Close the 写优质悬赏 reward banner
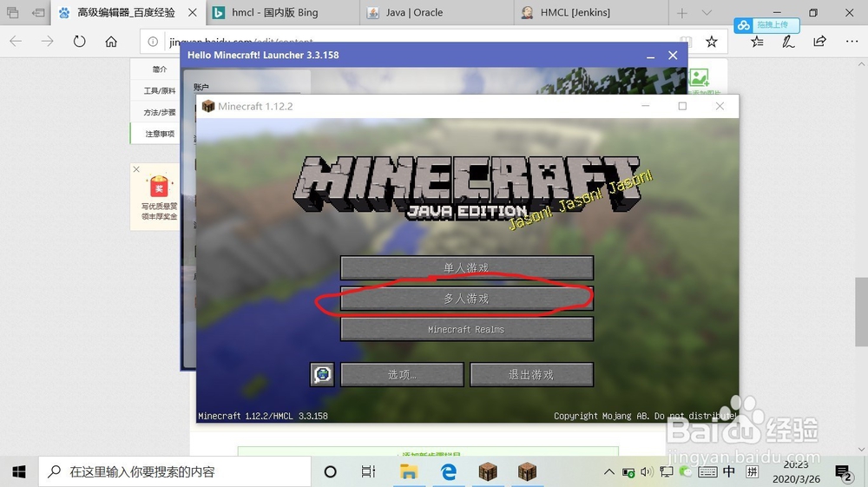The image size is (868, 487). [x=136, y=169]
